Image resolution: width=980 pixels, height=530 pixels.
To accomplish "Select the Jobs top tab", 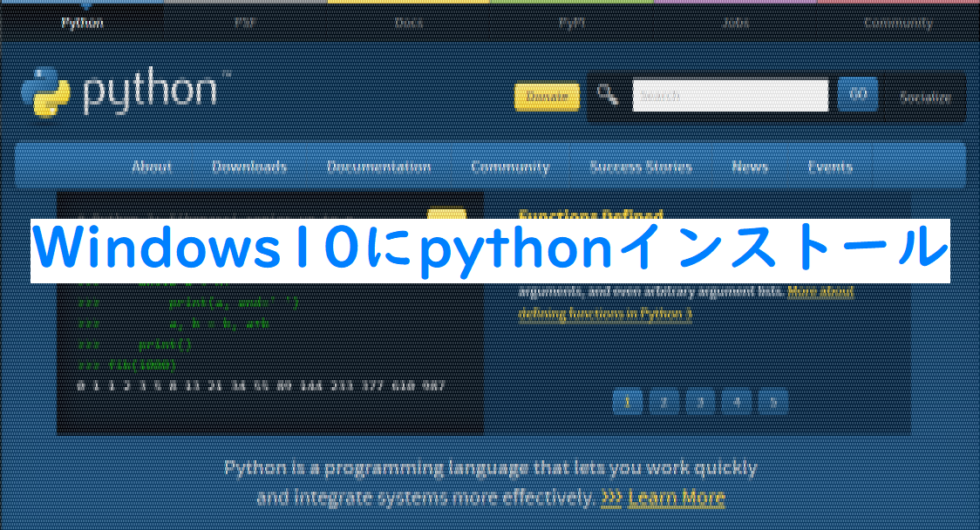I will [735, 23].
